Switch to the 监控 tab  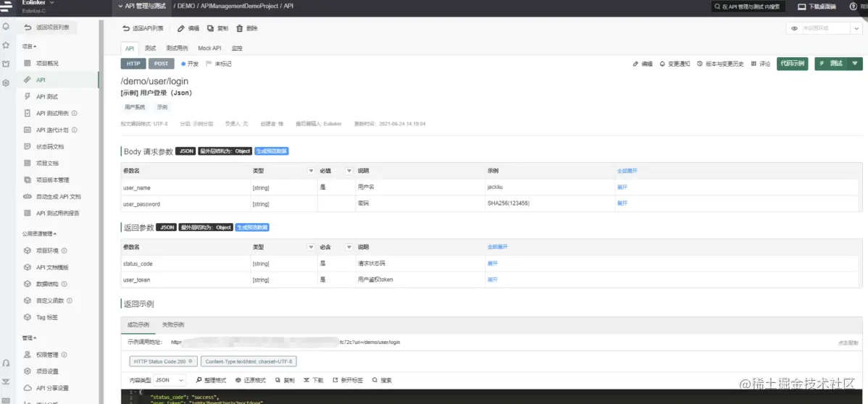tap(237, 49)
